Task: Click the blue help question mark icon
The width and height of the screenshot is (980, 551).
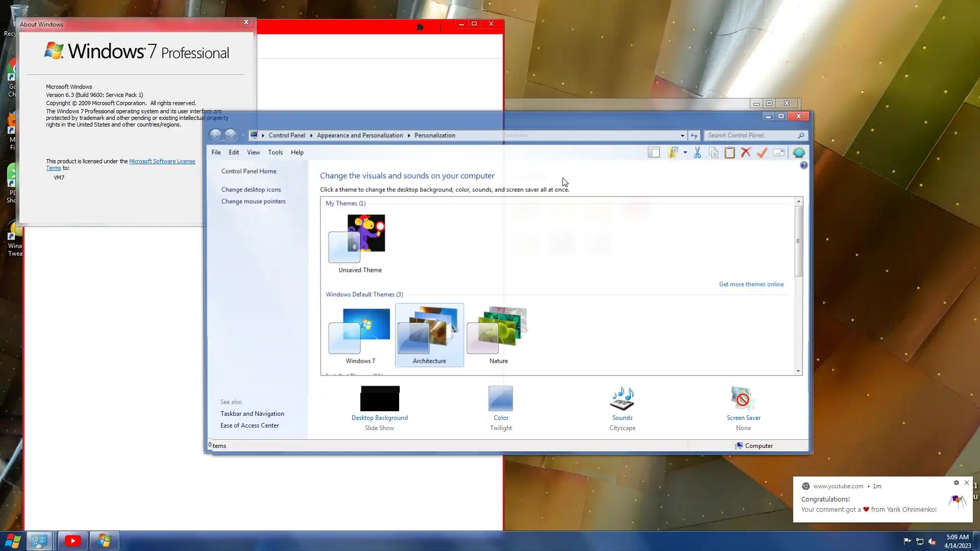Action: pyautogui.click(x=804, y=165)
